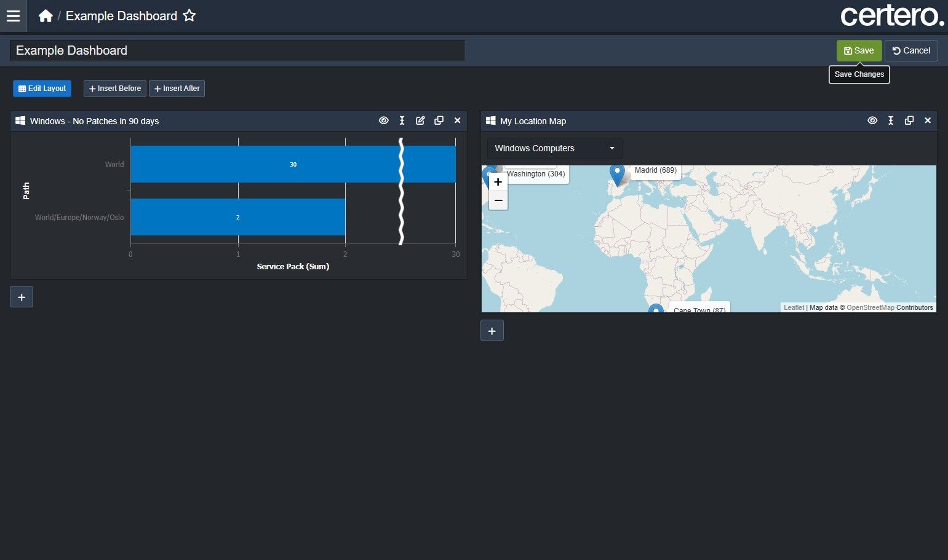Remove the My Location Map widget
The height and width of the screenshot is (560, 948).
(928, 120)
